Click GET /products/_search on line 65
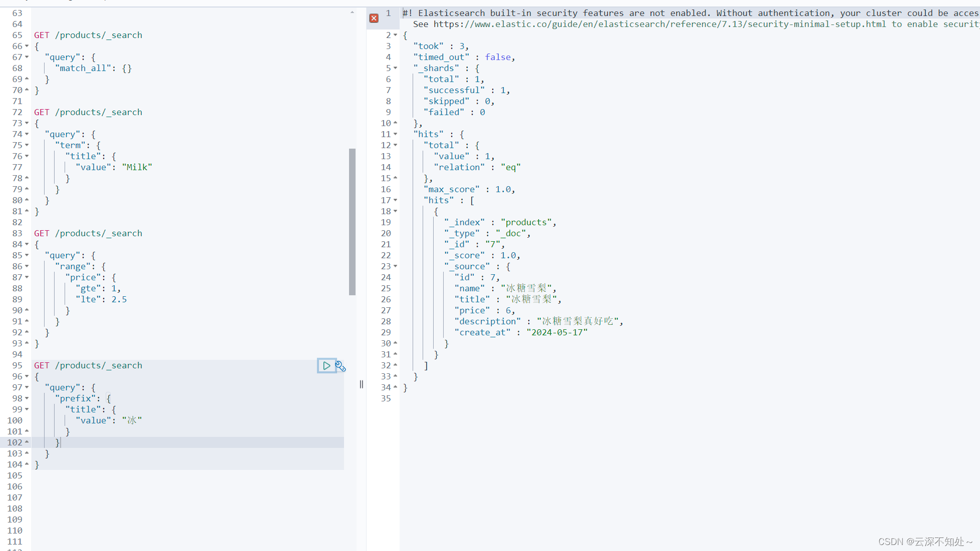 coord(88,35)
